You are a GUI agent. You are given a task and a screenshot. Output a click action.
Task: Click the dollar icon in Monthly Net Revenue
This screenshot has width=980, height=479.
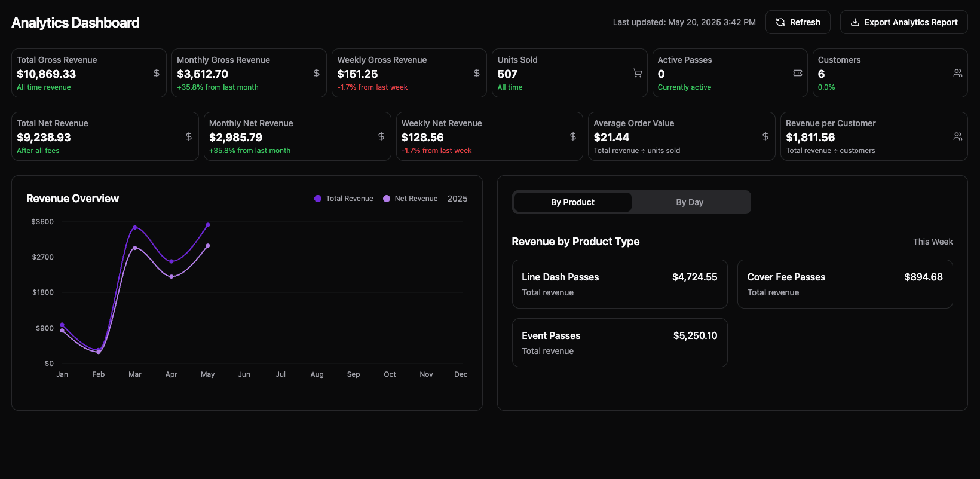(381, 136)
